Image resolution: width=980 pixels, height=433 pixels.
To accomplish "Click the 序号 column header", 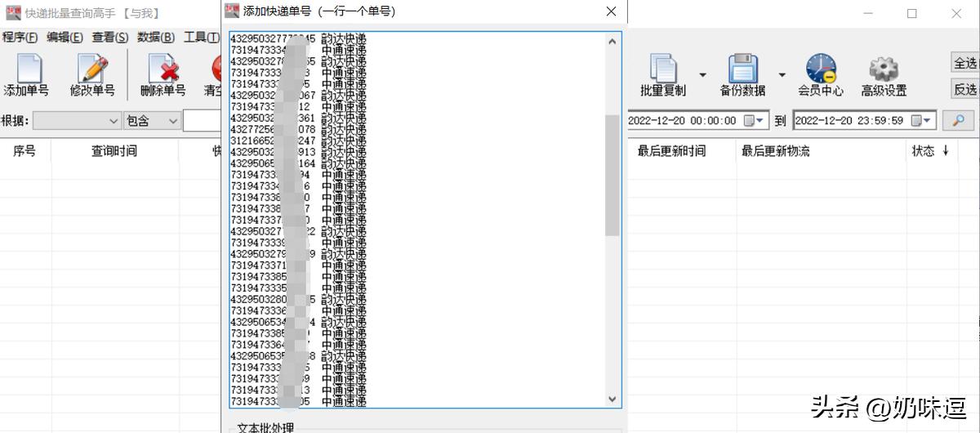I will (24, 151).
